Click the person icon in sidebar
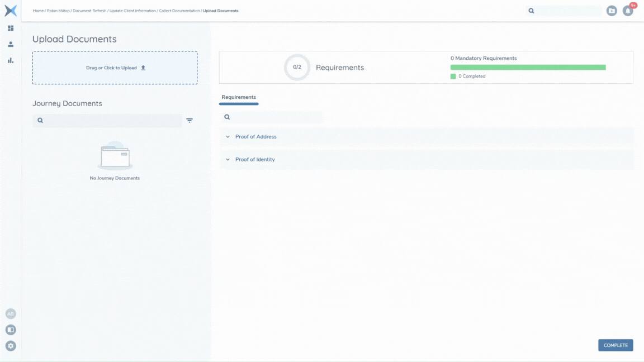 [x=11, y=44]
